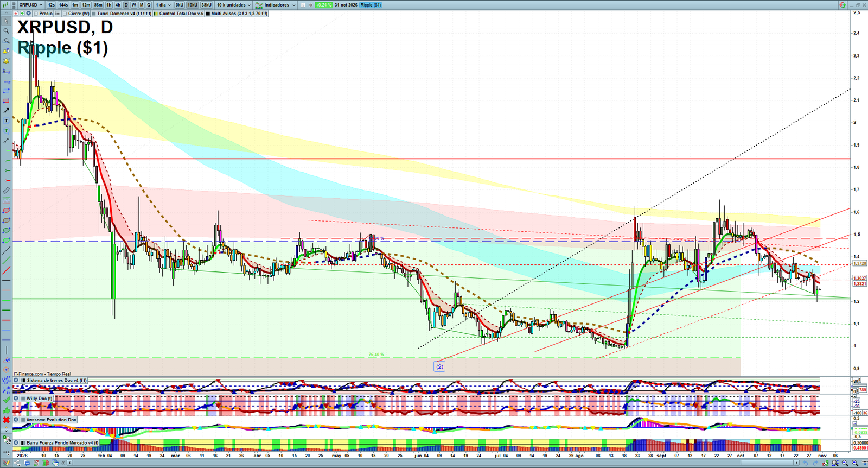The width and height of the screenshot is (868, 468).
Task: Open the linked charts windows icon
Action: pyautogui.click(x=55, y=463)
